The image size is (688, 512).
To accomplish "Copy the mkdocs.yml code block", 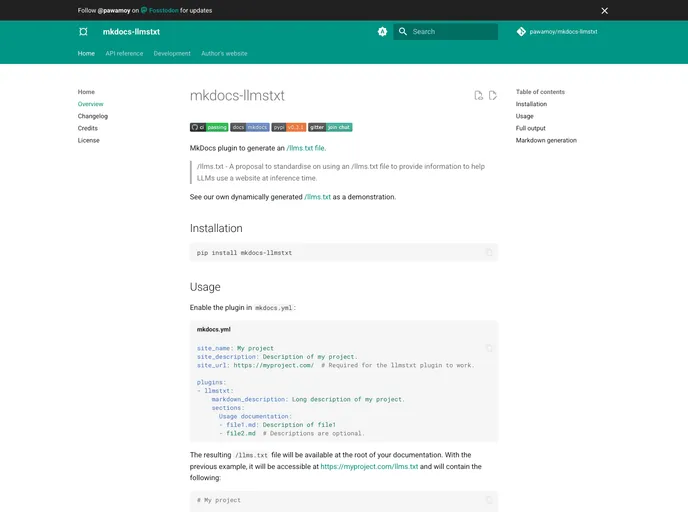I will click(x=489, y=348).
